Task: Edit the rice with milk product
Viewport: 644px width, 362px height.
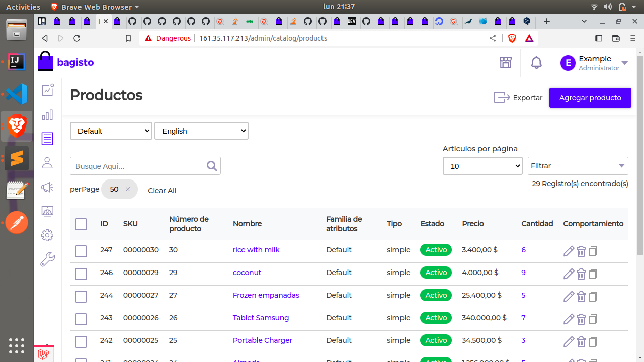Action: click(x=569, y=251)
